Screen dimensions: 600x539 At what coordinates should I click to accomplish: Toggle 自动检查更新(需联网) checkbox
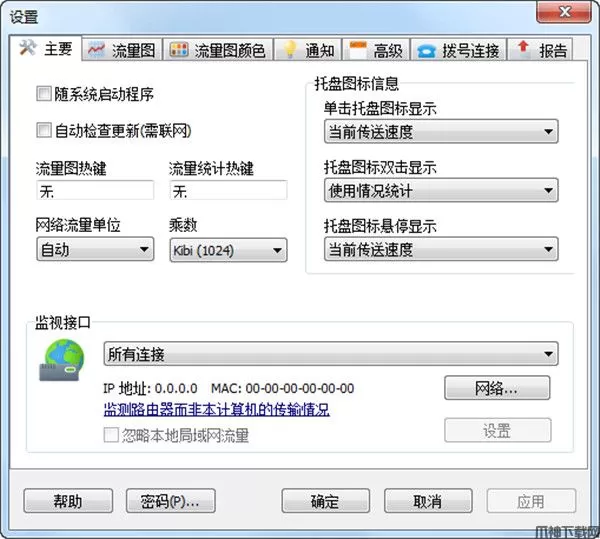[44, 130]
